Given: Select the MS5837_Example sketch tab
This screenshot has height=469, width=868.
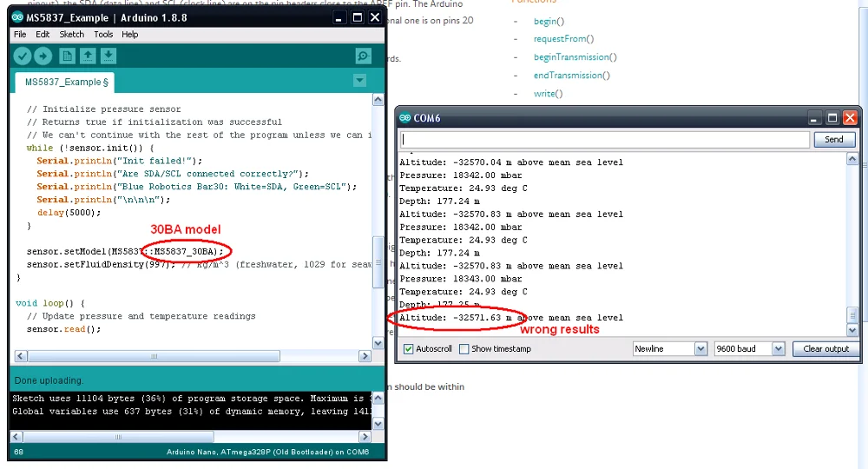Looking at the screenshot, I should (65, 82).
